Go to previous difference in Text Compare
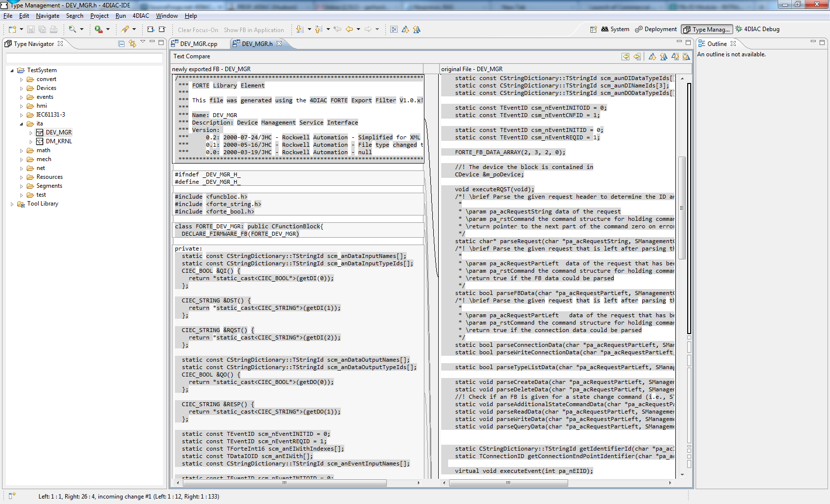 click(664, 57)
